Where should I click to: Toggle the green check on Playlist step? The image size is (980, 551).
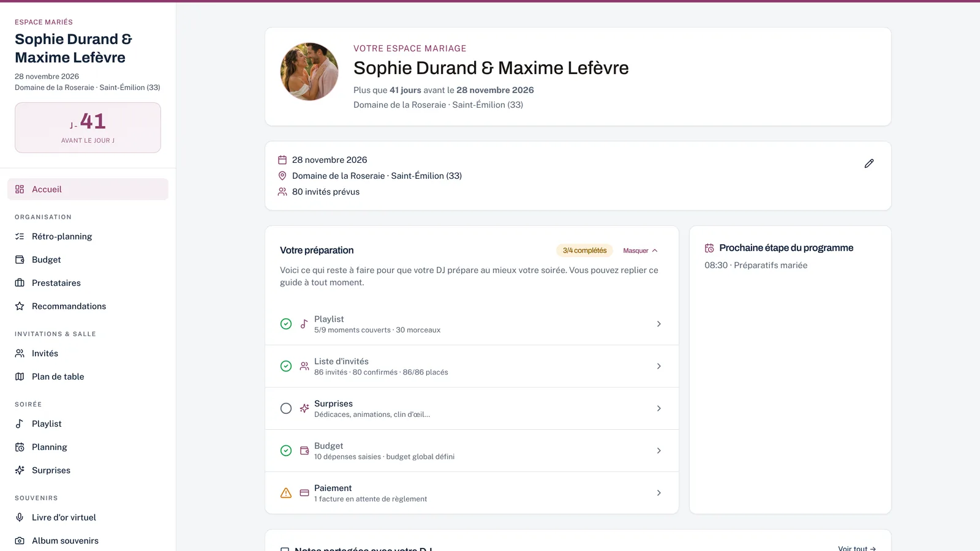tap(286, 324)
